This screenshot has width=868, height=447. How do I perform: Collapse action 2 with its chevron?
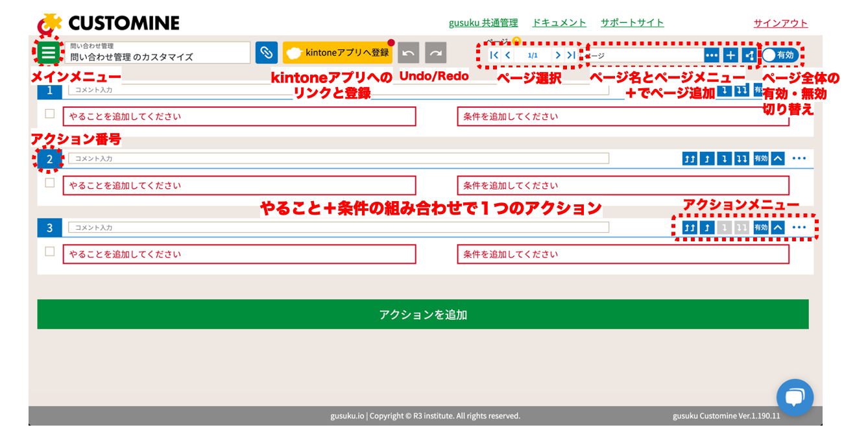pyautogui.click(x=778, y=158)
